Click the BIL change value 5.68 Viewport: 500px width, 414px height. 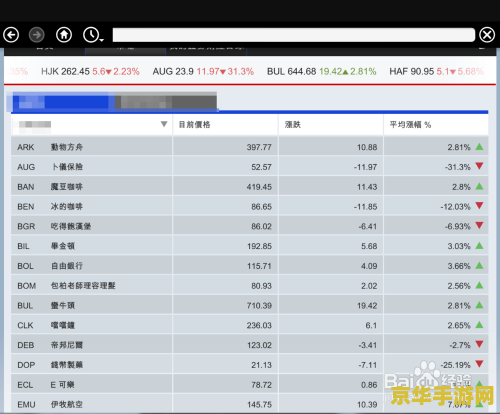click(369, 246)
